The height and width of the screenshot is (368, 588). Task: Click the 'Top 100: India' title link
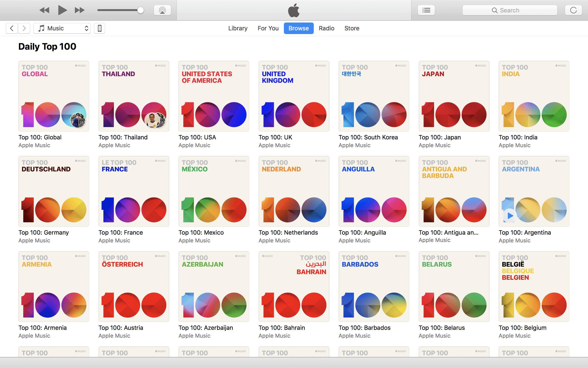pos(518,137)
